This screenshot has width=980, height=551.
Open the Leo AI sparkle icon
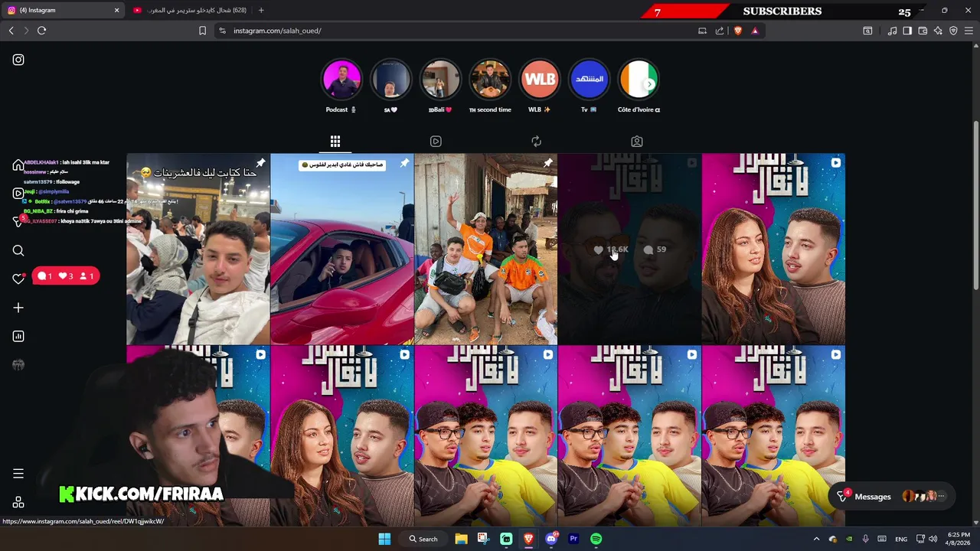pyautogui.click(x=938, y=31)
